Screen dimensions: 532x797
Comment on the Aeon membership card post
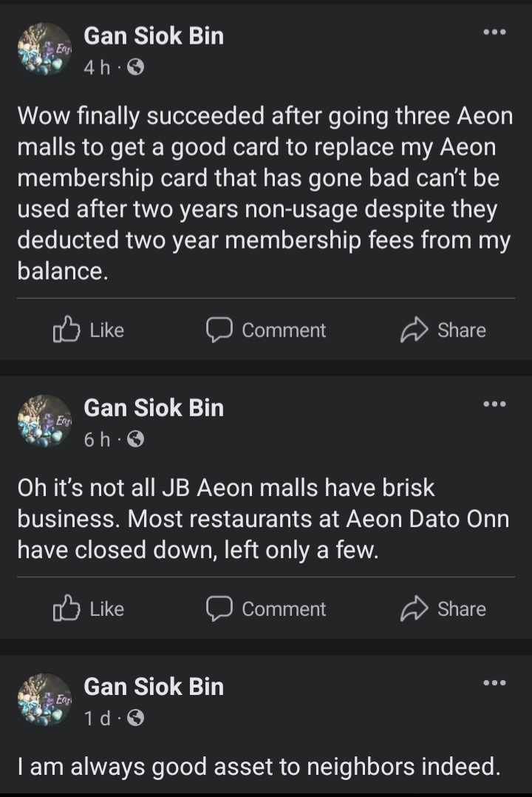[265, 330]
